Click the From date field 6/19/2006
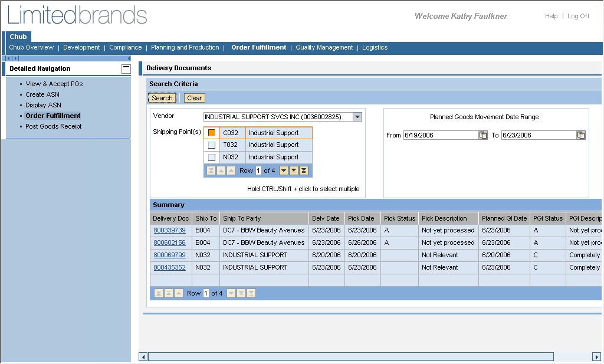This screenshot has width=604, height=364. pos(441,135)
